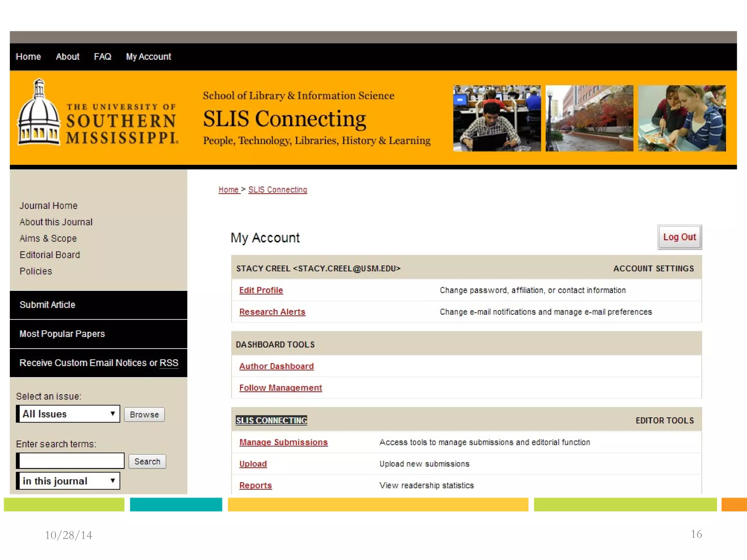Click the RSS link in sidebar
The height and width of the screenshot is (560, 747).
(169, 363)
